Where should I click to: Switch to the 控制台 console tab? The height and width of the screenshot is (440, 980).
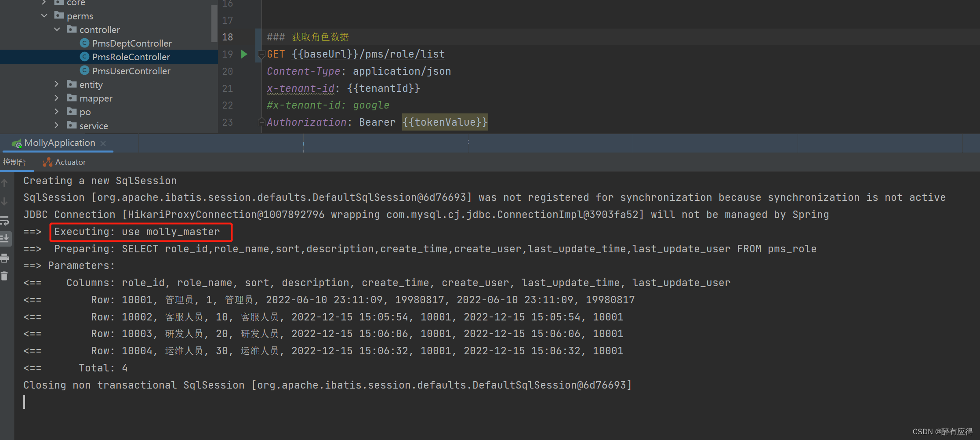(x=15, y=162)
